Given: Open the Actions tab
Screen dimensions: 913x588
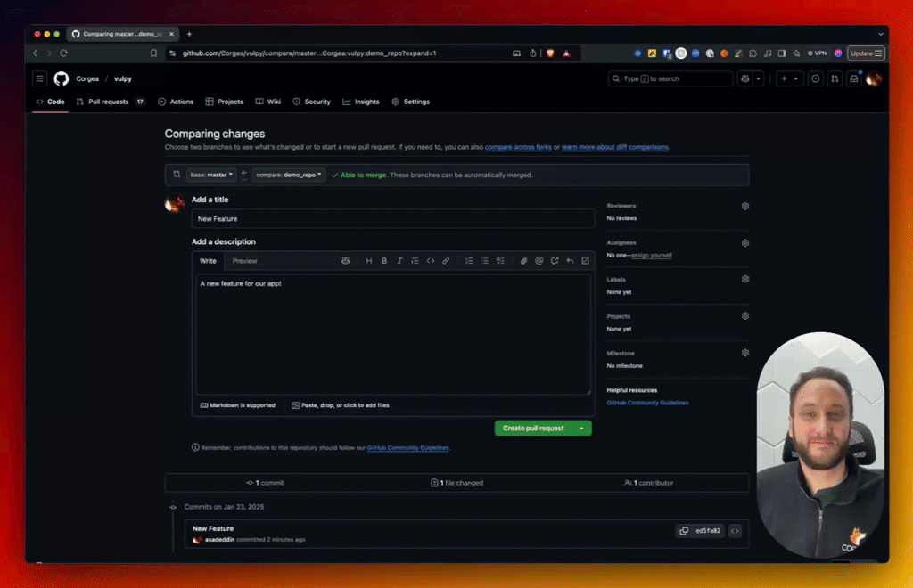Looking at the screenshot, I should pyautogui.click(x=176, y=102).
